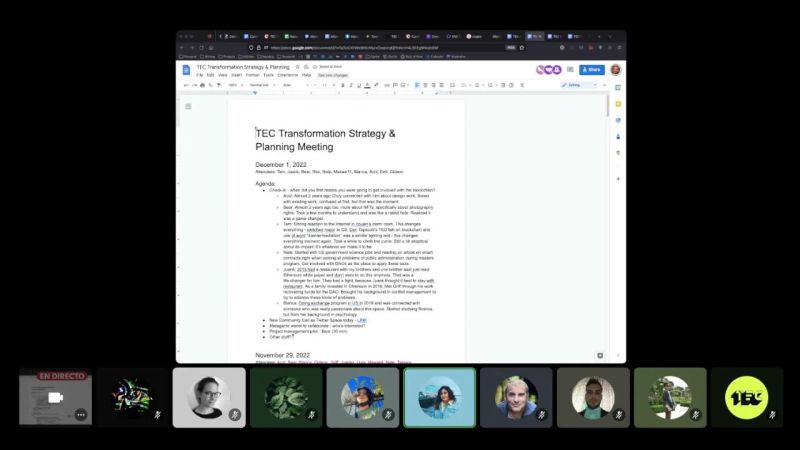Viewport: 800px width, 450px height.
Task: Apply bulleted list formatting
Action: [x=478, y=85]
